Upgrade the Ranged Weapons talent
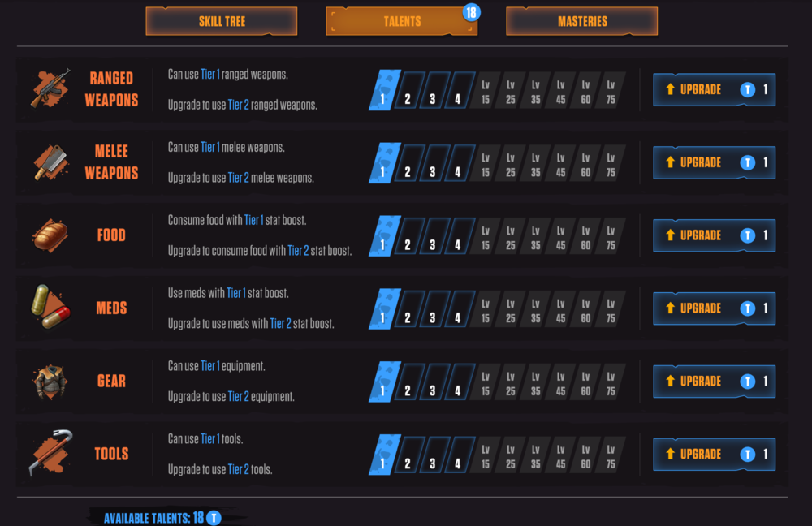812x526 pixels. tap(714, 89)
